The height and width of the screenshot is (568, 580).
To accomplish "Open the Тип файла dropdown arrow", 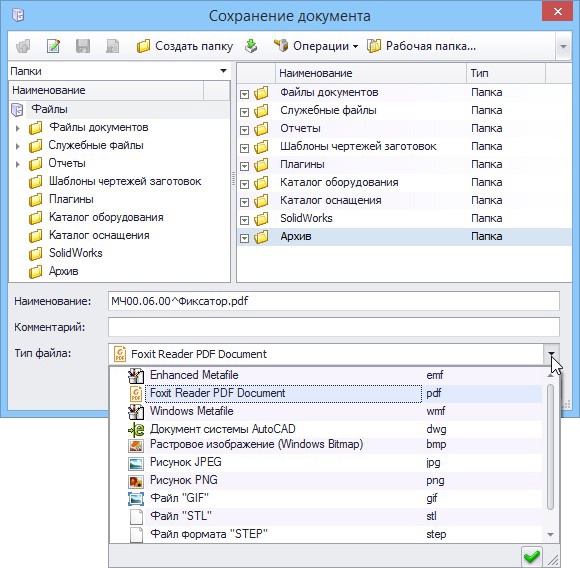I will [x=551, y=354].
